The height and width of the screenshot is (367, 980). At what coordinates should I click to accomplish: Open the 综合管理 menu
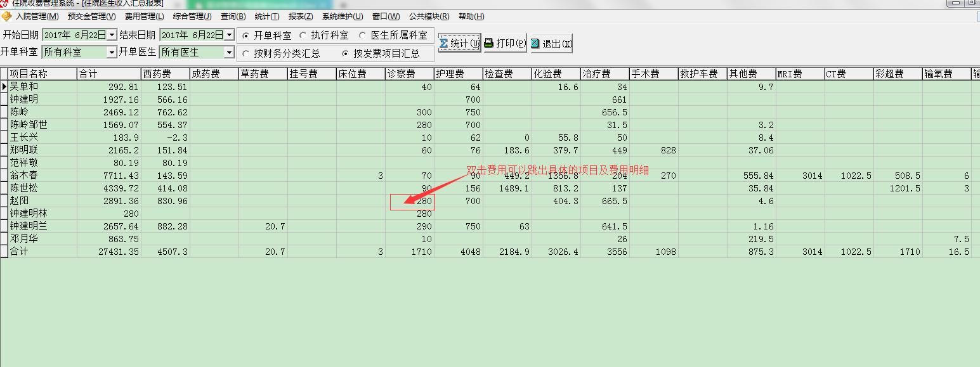coord(192,16)
